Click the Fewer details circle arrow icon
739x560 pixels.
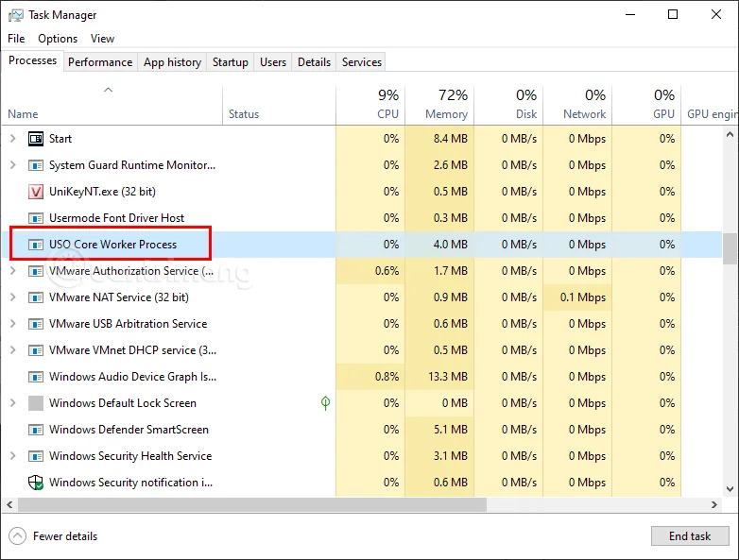click(17, 536)
